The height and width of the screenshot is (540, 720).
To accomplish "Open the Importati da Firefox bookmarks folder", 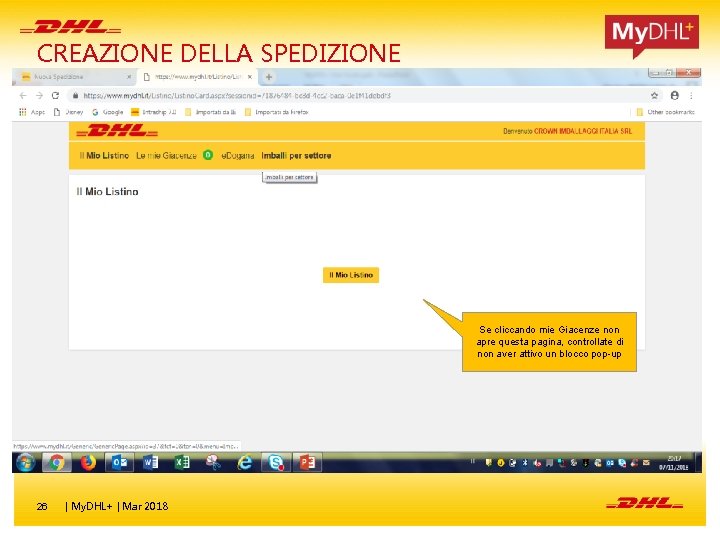I will (276, 112).
